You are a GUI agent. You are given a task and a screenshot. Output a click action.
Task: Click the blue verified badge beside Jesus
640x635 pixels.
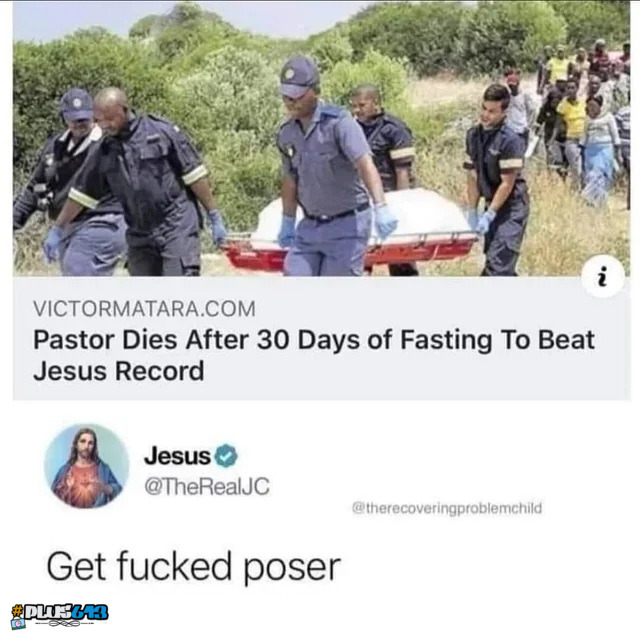(x=226, y=456)
